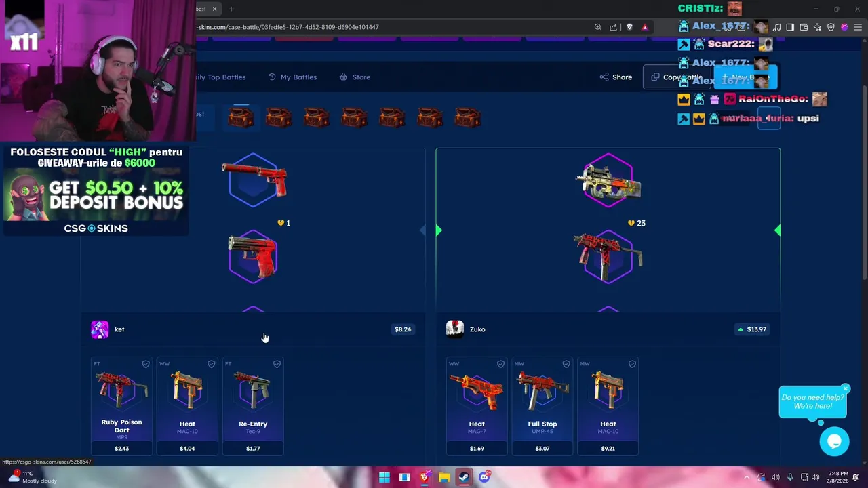Click the 'Do you need help?' message
868x488 pixels.
coord(812,402)
